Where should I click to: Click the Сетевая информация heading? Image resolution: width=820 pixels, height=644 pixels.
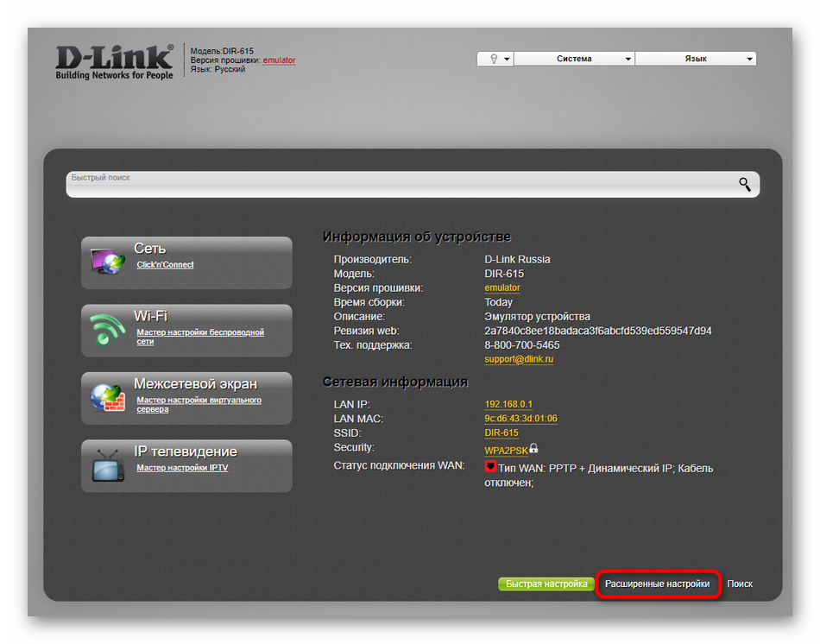[x=394, y=382]
